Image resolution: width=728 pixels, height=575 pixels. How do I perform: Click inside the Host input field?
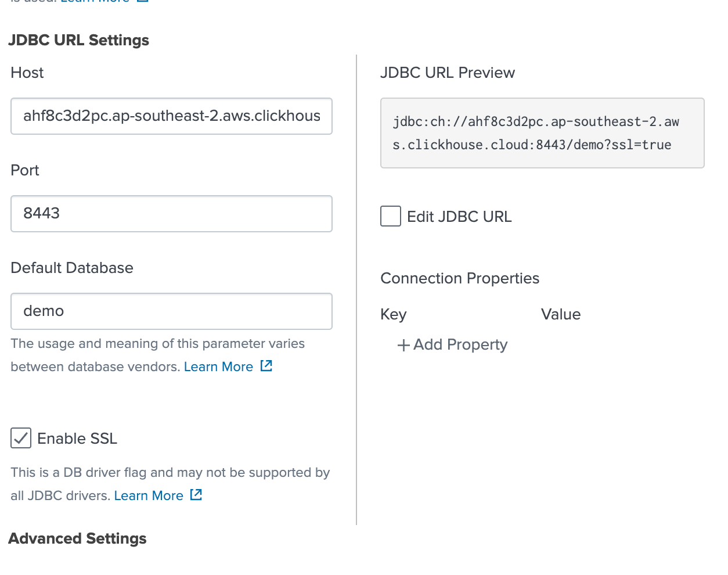pyautogui.click(x=171, y=116)
